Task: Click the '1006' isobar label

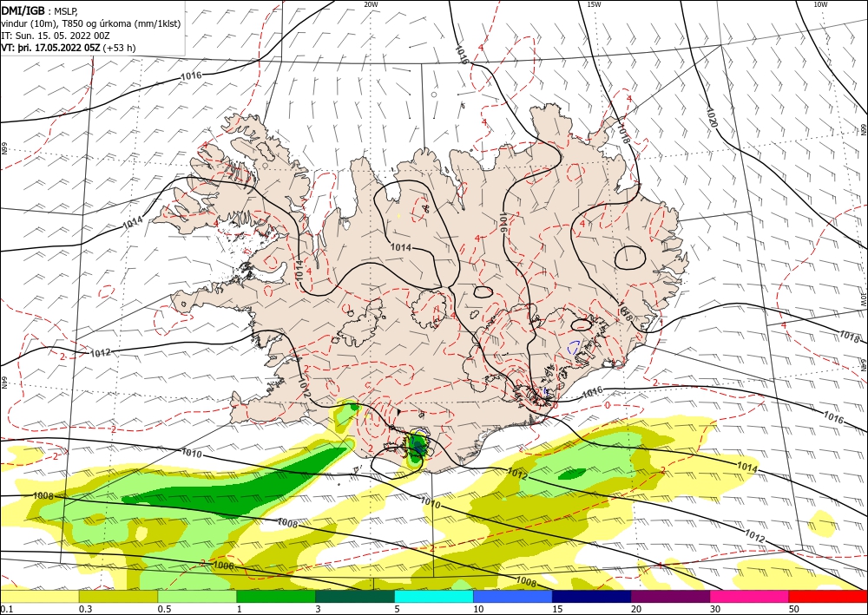Action: [x=223, y=566]
